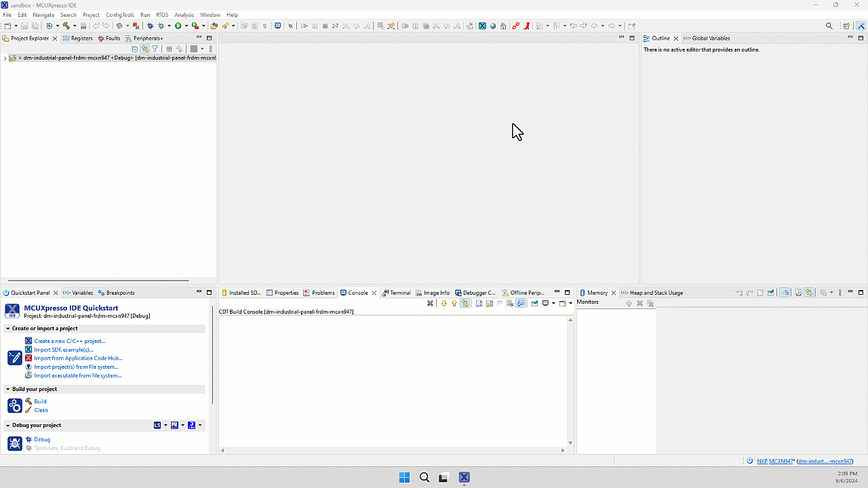Click the Project Explorer horizontal scrollbar

(x=98, y=281)
